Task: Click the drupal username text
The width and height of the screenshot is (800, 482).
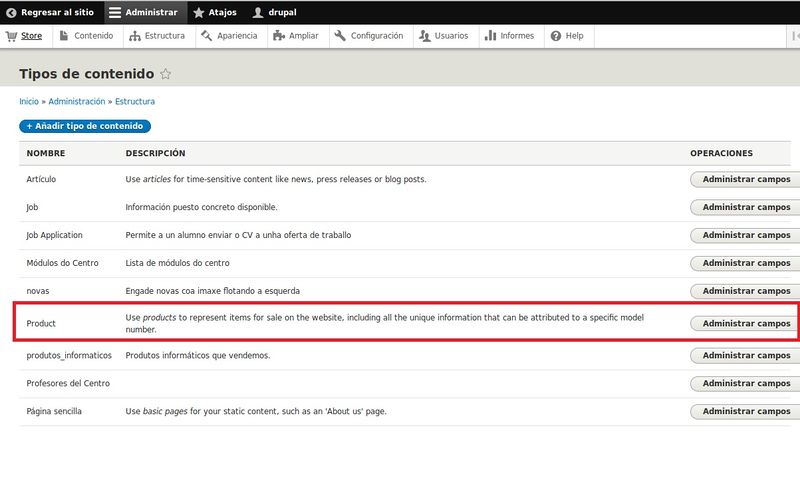Action: coord(282,12)
